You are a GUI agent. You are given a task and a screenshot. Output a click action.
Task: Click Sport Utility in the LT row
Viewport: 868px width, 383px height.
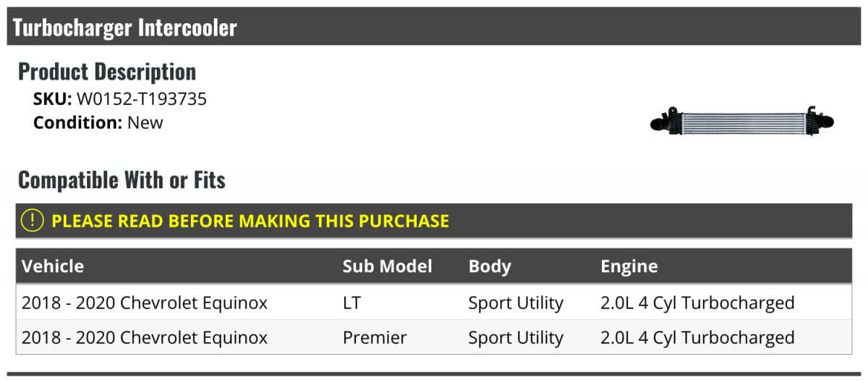tap(516, 303)
